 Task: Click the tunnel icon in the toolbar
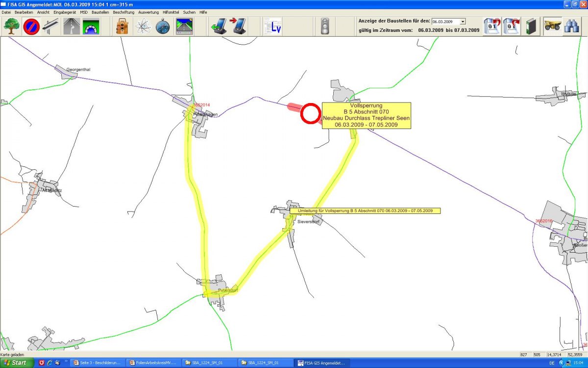91,26
